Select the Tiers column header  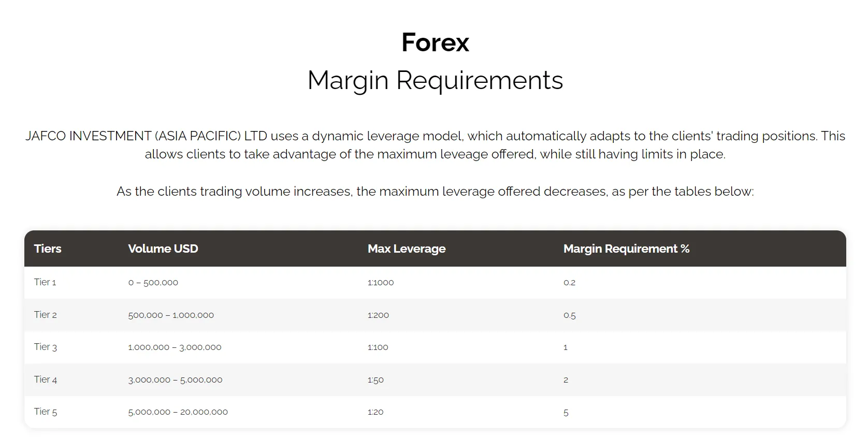pyautogui.click(x=48, y=249)
